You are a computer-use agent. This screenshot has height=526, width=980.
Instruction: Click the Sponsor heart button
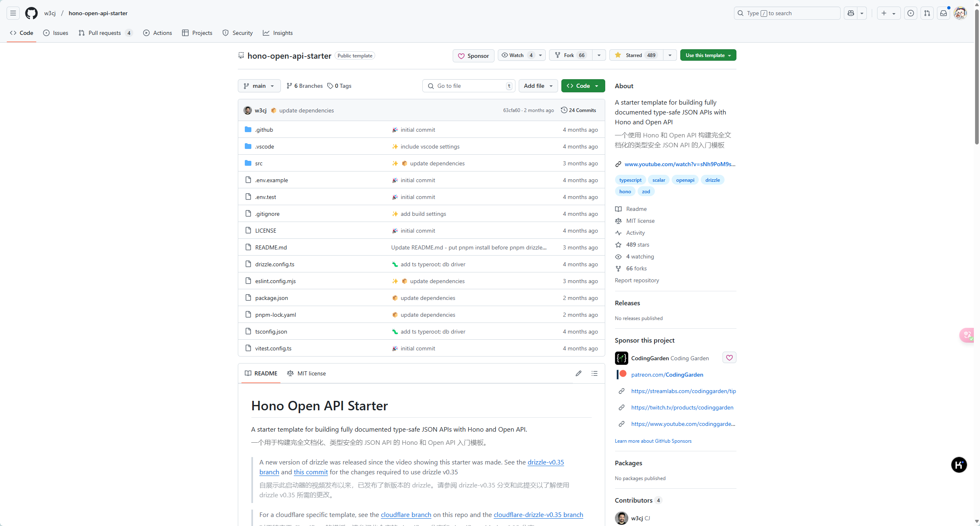click(x=473, y=56)
